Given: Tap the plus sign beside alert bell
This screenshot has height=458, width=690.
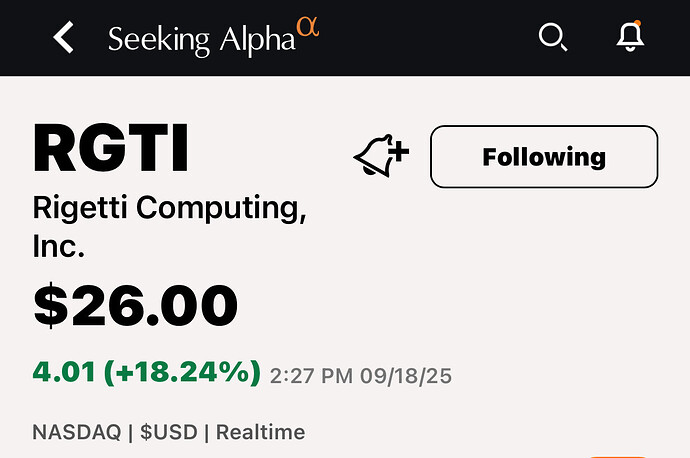Looking at the screenshot, I should click(398, 152).
